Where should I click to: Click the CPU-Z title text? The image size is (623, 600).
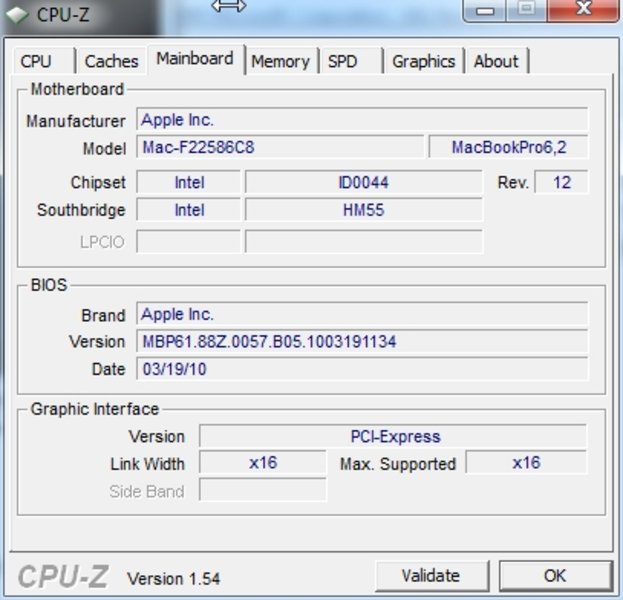pos(63,15)
